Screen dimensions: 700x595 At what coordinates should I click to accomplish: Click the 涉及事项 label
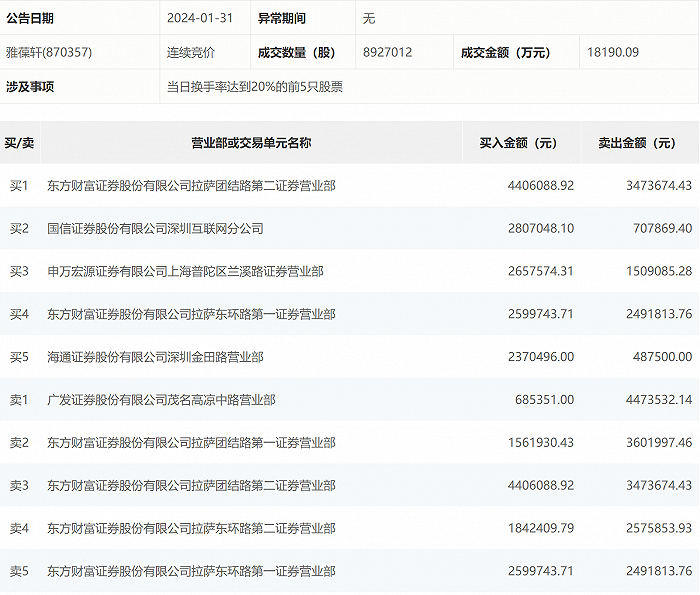(x=30, y=87)
